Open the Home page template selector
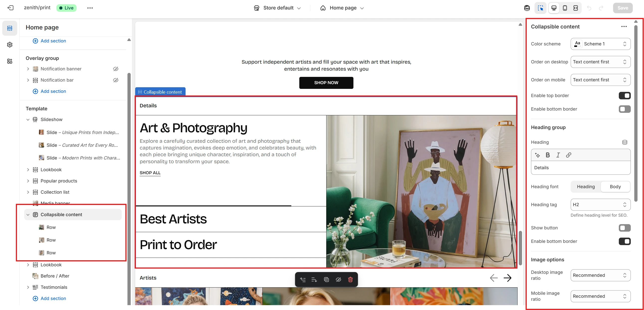The width and height of the screenshot is (644, 310). pos(342,8)
